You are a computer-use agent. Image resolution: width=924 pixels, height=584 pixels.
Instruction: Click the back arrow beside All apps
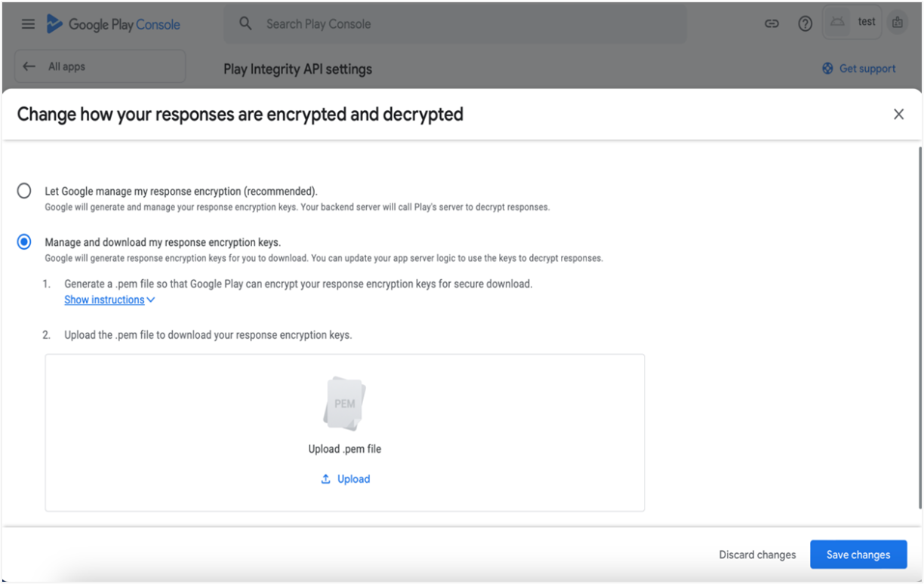click(29, 66)
